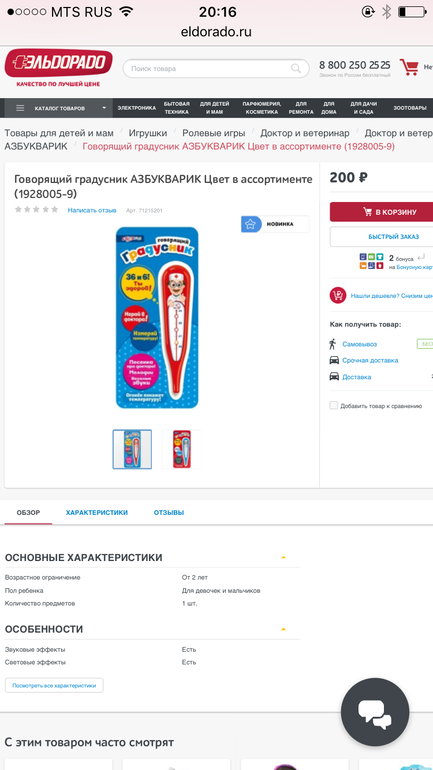433x770 pixels.
Task: Open the Каталог товаров dropdown arrow
Action: coord(104,108)
